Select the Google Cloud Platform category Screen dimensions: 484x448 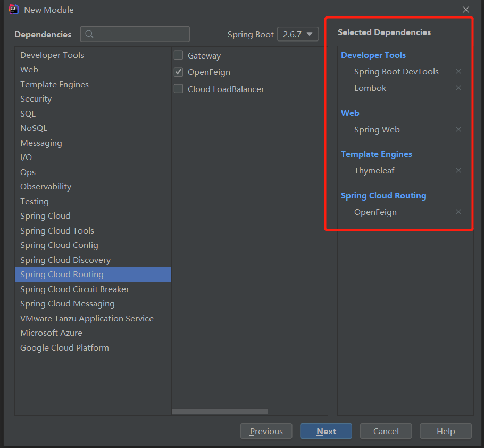[x=93, y=347]
